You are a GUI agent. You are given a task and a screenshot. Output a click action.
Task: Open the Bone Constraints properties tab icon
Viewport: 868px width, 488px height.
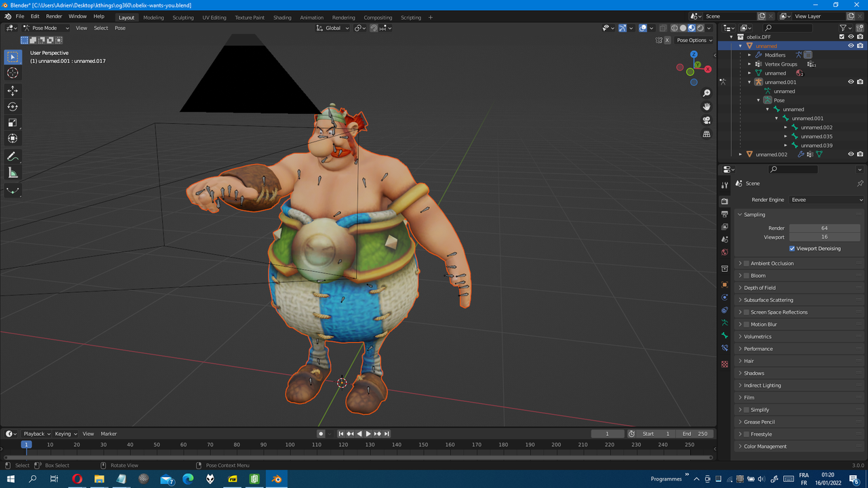725,348
